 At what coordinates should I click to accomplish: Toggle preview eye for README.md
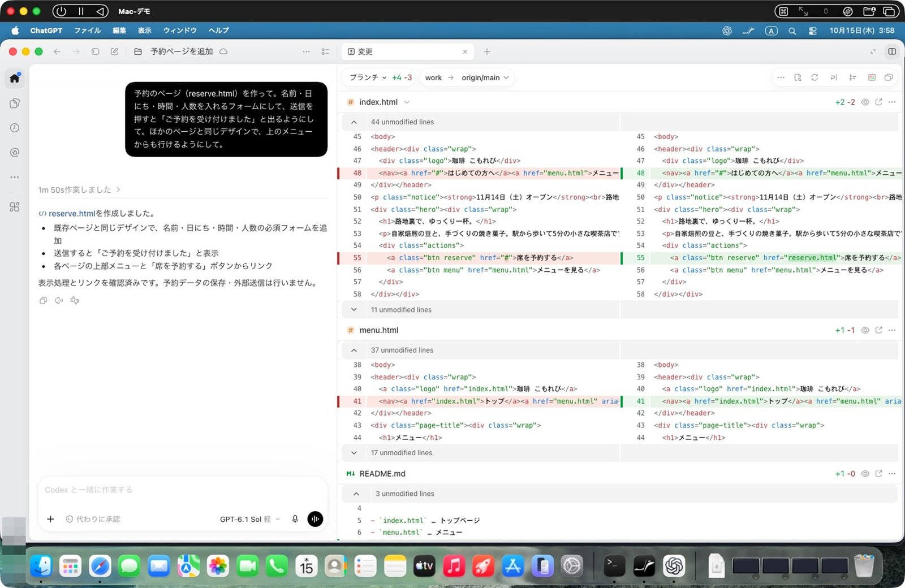tap(865, 474)
